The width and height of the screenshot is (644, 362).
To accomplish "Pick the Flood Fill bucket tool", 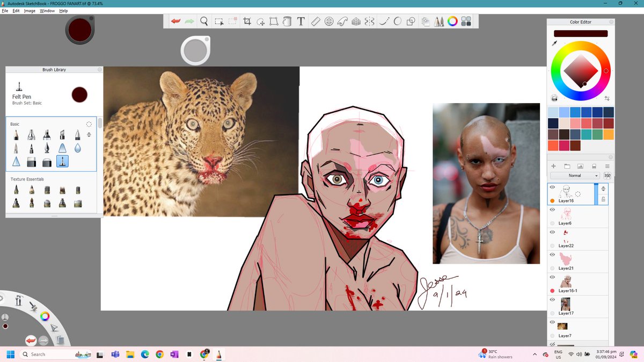I will 287,21.
